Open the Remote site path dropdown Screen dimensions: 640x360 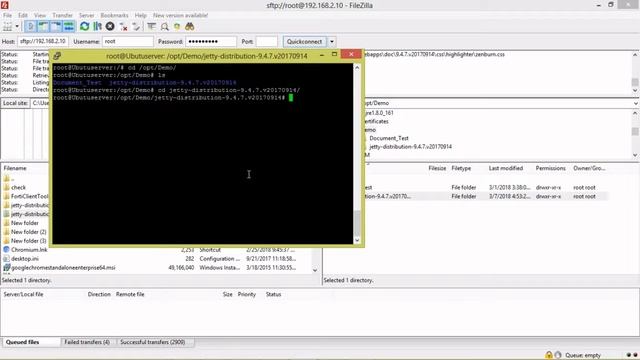635,103
